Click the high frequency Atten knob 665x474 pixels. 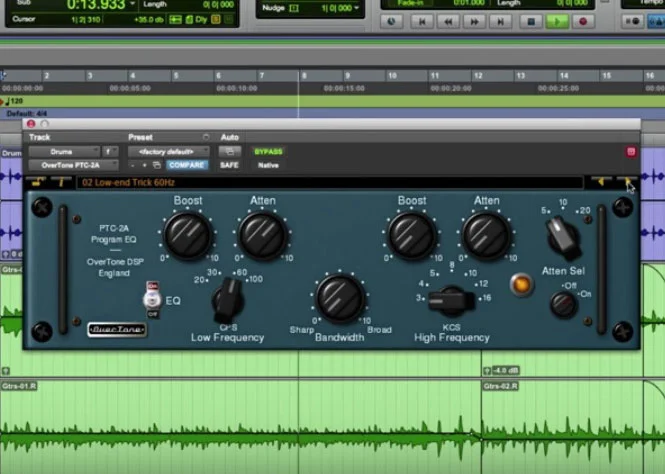coord(487,235)
